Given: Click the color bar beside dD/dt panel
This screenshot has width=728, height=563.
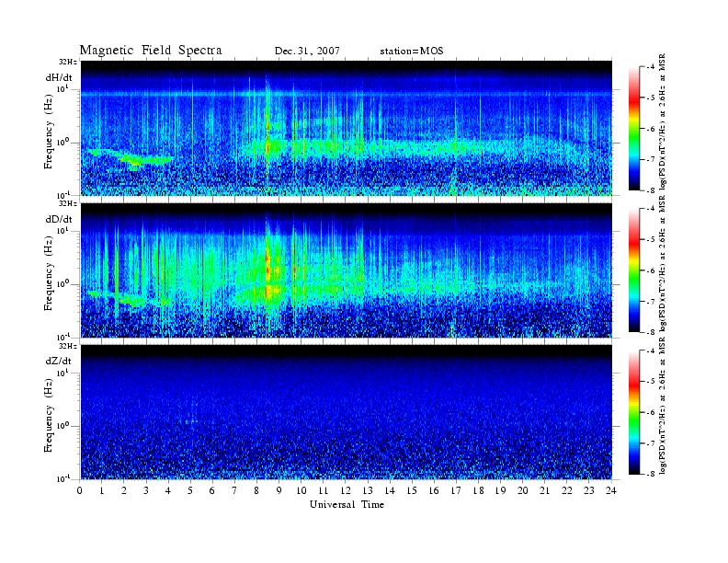Looking at the screenshot, I should 633,270.
